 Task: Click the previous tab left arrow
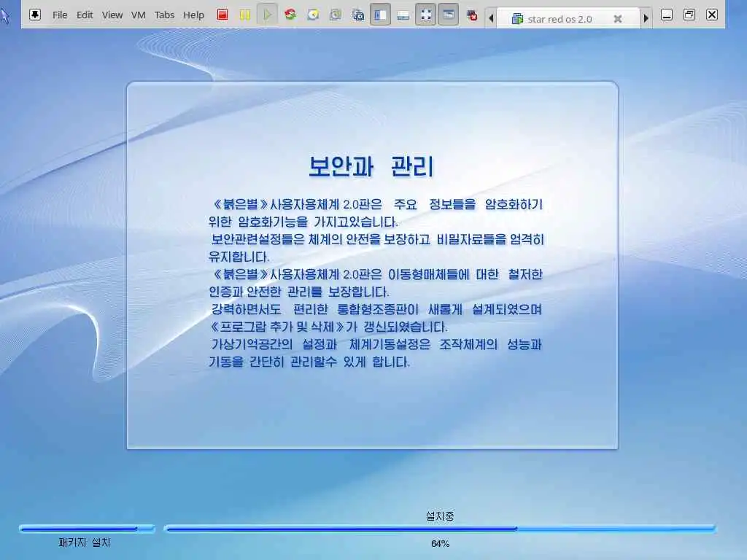(491, 18)
